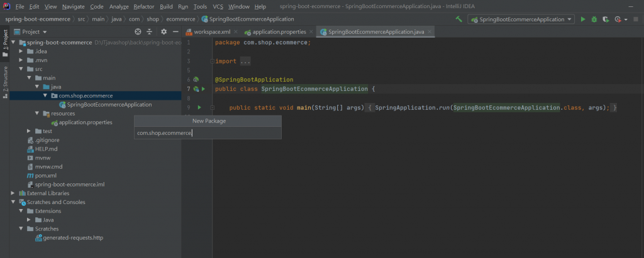Click the SpringBootEcommerceApplication breadcrumb

pos(248,19)
